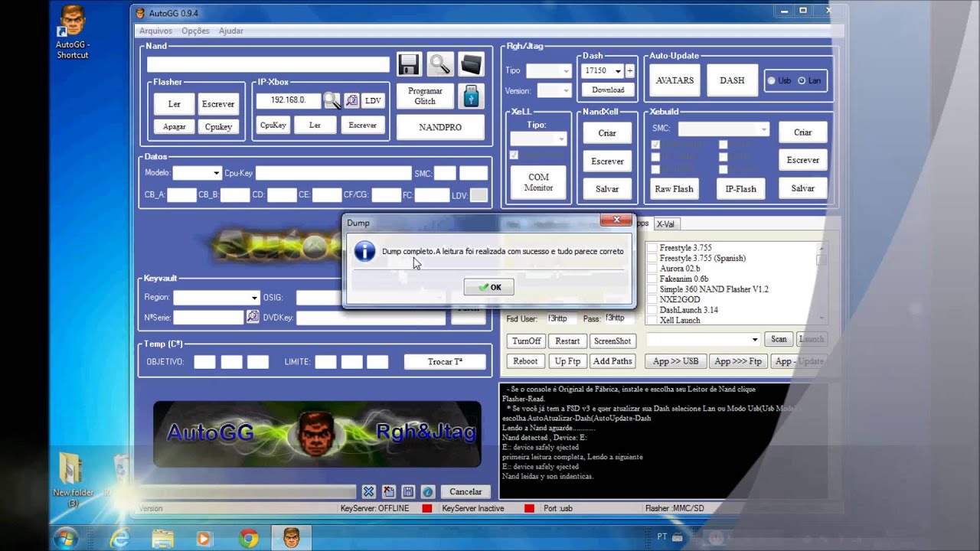Click the progress bar beside Cancelar
Image resolution: width=980 pixels, height=551 pixels.
tap(247, 491)
